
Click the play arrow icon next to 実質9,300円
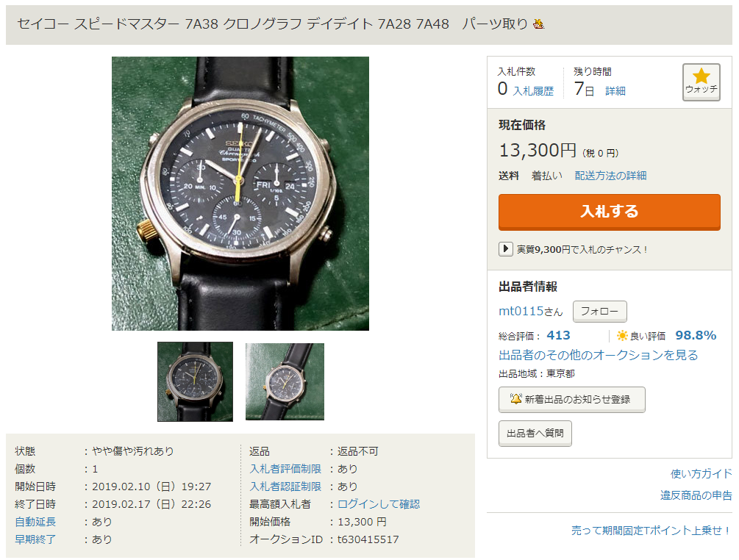pyautogui.click(x=505, y=248)
